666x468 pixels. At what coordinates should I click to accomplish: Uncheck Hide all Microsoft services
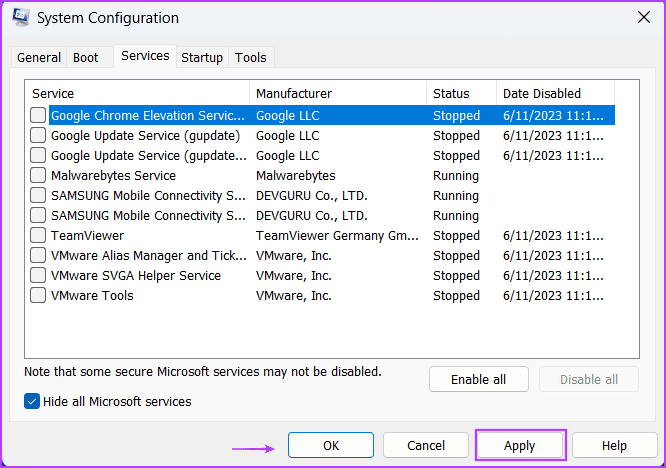coord(32,401)
